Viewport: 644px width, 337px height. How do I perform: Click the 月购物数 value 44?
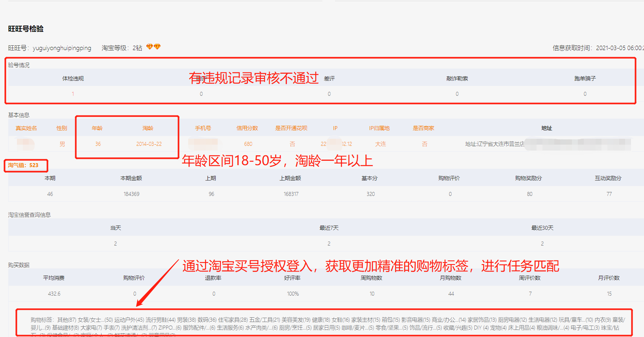pos(451,294)
